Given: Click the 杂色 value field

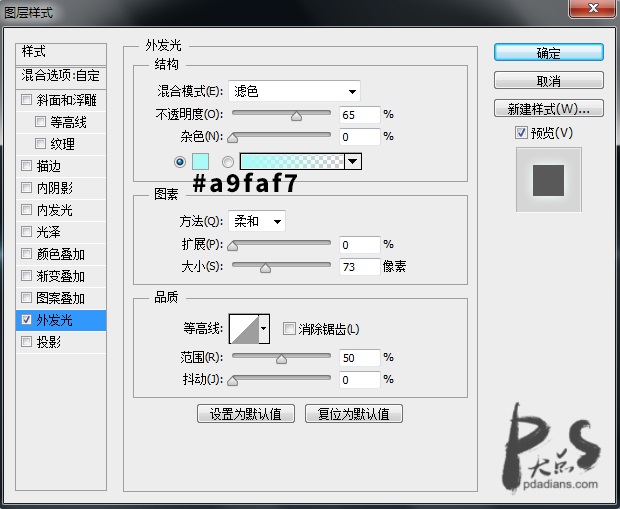Looking at the screenshot, I should tap(360, 137).
